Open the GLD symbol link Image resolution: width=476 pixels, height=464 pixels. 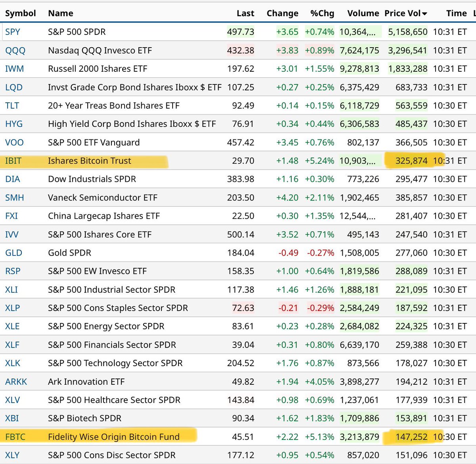pos(13,253)
